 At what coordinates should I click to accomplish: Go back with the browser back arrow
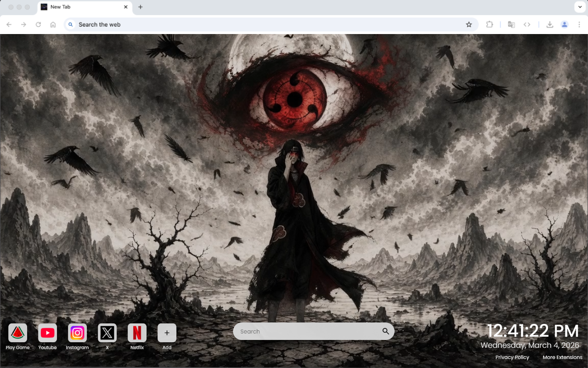pyautogui.click(x=9, y=24)
